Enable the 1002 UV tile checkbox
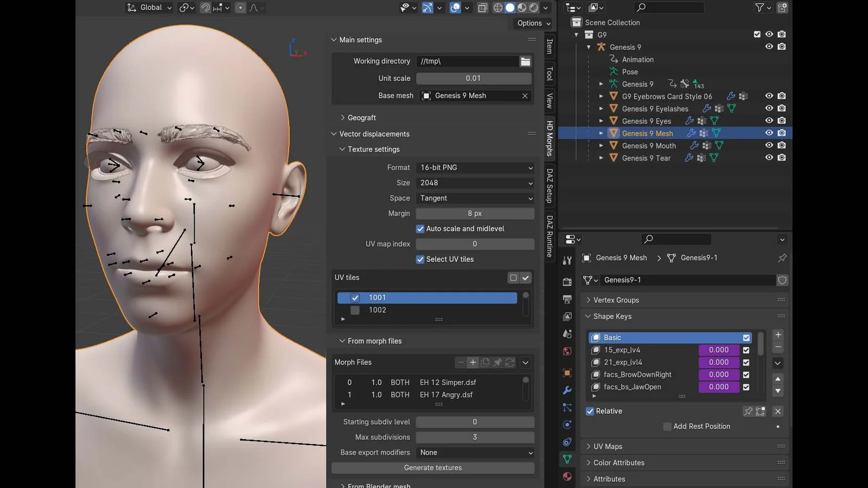Image resolution: width=868 pixels, height=488 pixels. (x=355, y=310)
